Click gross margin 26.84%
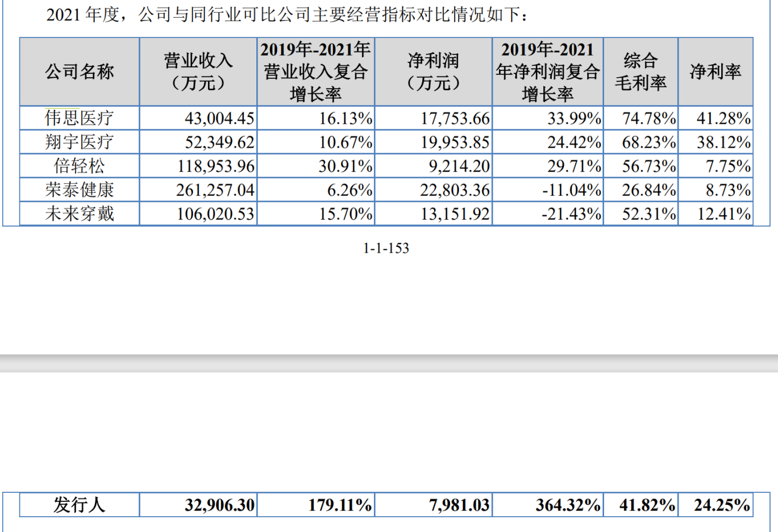This screenshot has width=778, height=532. [x=649, y=190]
